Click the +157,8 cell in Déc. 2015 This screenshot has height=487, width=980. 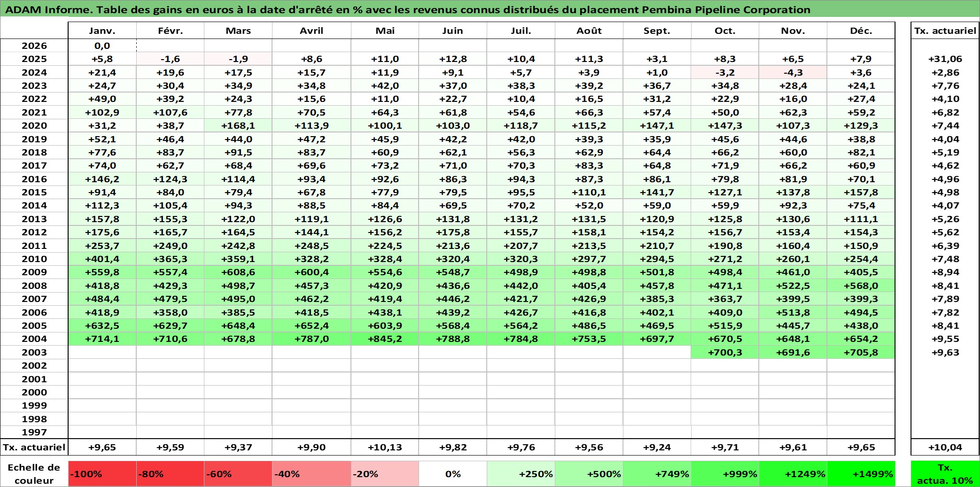coord(861,192)
